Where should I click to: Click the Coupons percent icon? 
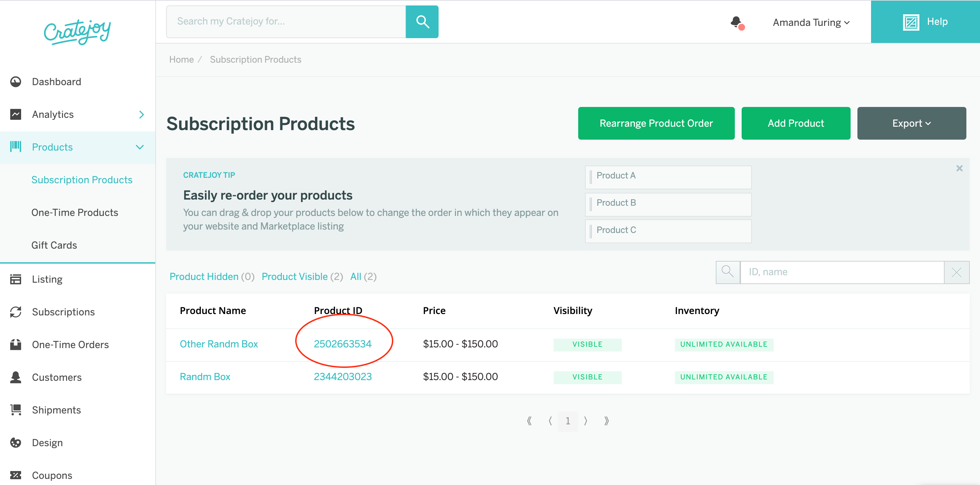16,475
